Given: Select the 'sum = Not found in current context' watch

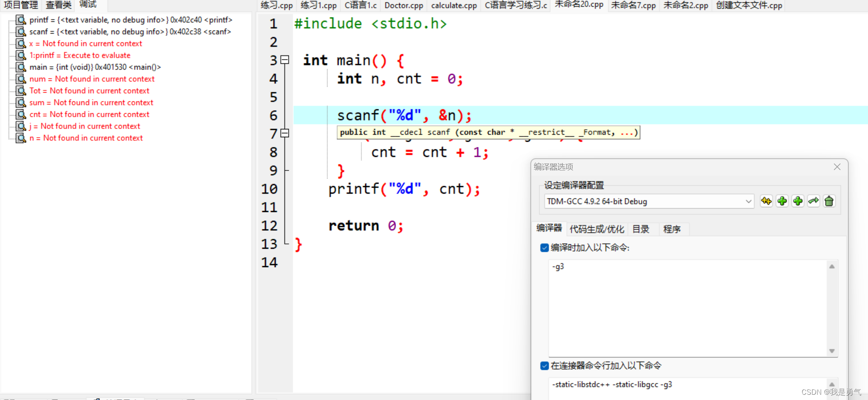Looking at the screenshot, I should (x=91, y=102).
